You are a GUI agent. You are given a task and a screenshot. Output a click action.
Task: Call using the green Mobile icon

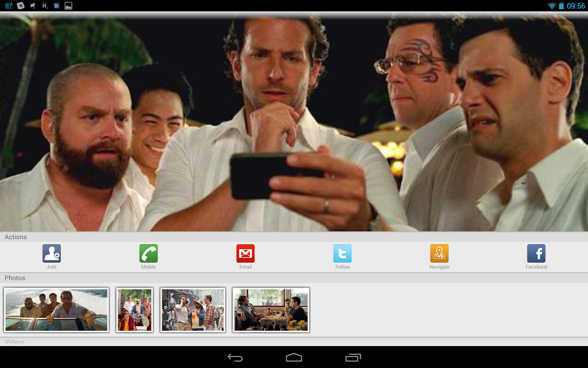[x=149, y=254]
